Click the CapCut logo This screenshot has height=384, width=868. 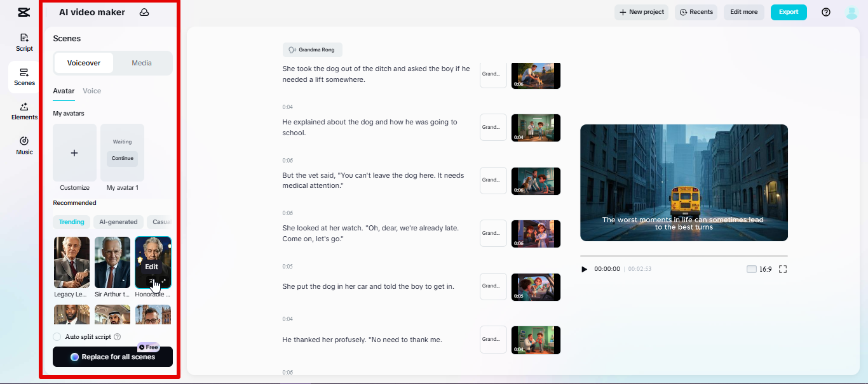click(24, 11)
